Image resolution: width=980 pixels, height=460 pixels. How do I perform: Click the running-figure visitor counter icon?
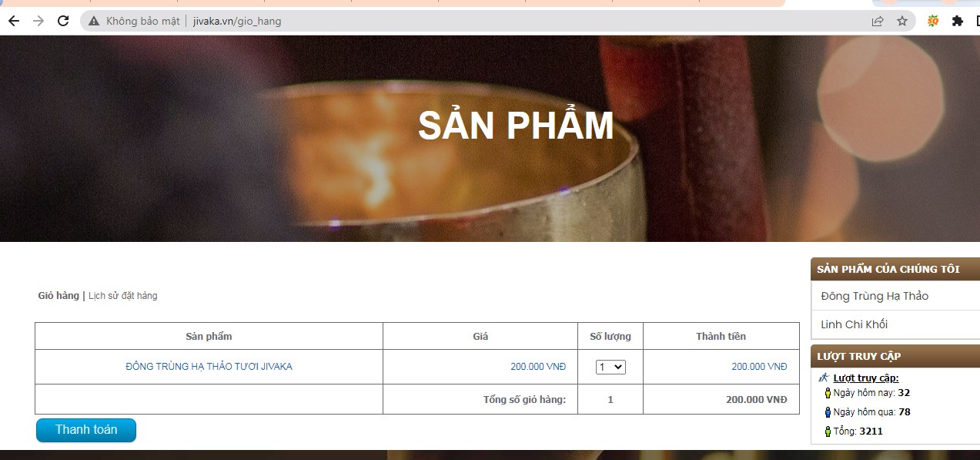point(824,378)
